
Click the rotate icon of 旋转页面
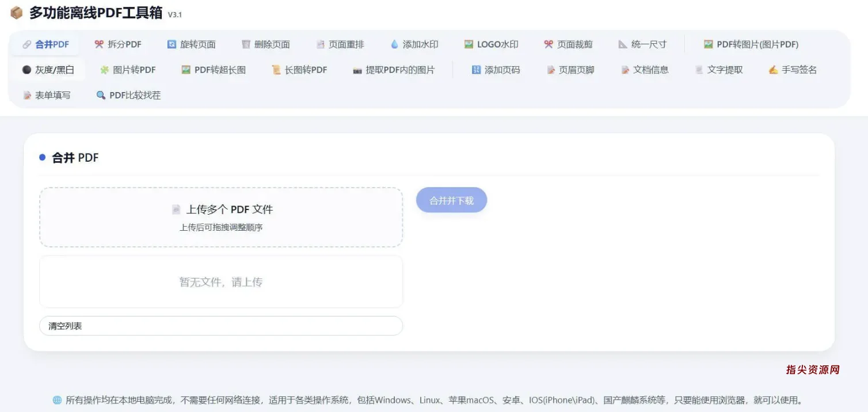tap(172, 44)
